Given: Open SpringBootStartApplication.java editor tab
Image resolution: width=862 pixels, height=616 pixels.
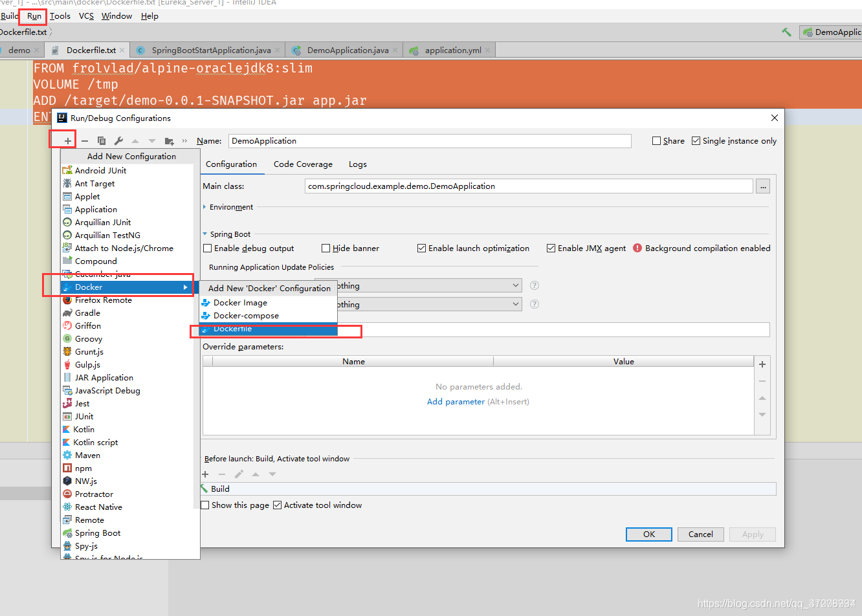Looking at the screenshot, I should tap(208, 50).
